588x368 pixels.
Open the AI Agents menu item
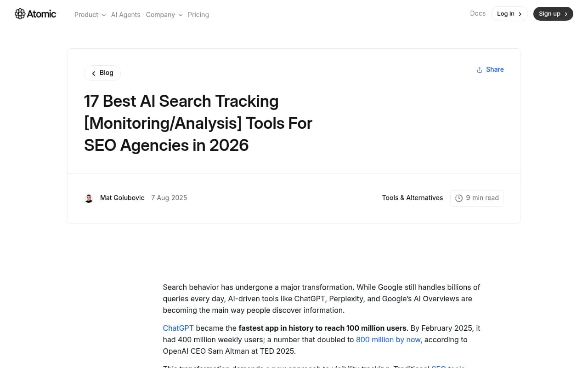pyautogui.click(x=125, y=15)
